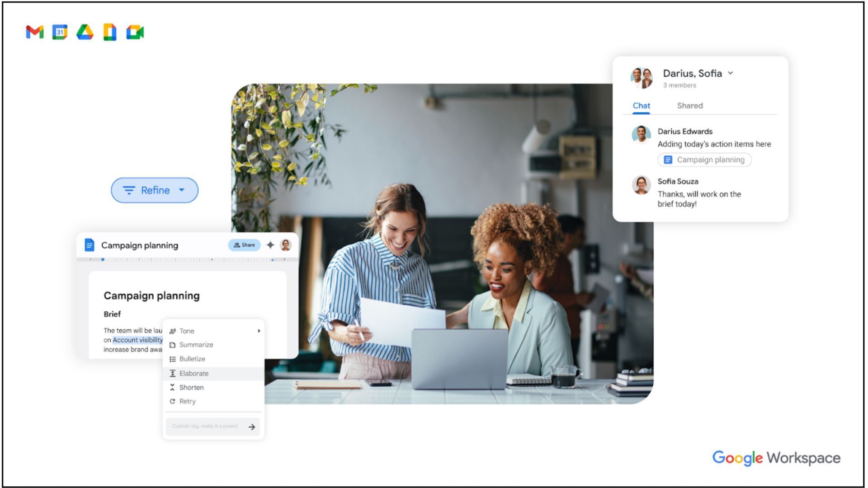The height and width of the screenshot is (488, 868).
Task: Click the profile avatar in document header
Action: click(x=286, y=245)
